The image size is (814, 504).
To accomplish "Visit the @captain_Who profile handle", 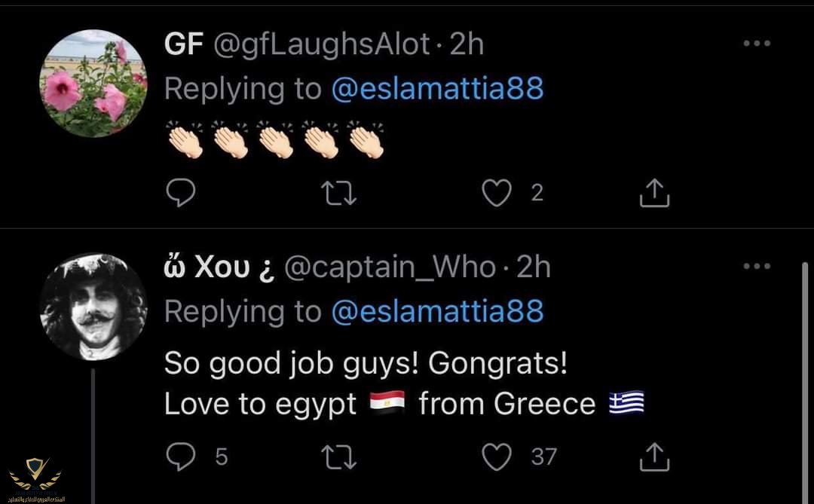I will tap(389, 267).
